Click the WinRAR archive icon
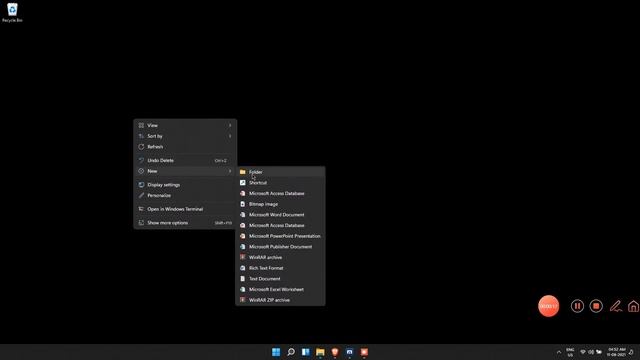 click(242, 257)
